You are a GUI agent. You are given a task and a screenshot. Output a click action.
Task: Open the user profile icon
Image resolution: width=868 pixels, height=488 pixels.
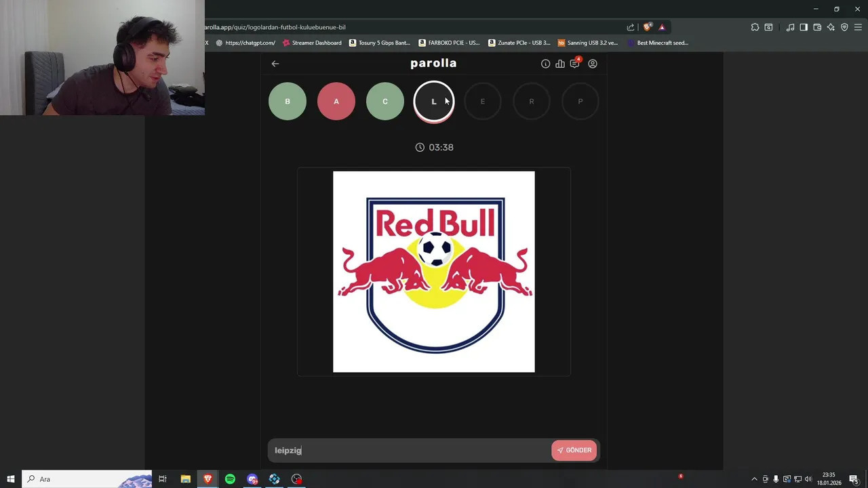tap(593, 64)
